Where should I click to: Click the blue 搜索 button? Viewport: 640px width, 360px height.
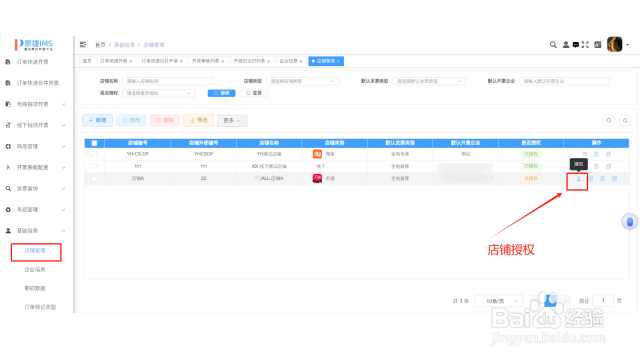pyautogui.click(x=222, y=93)
